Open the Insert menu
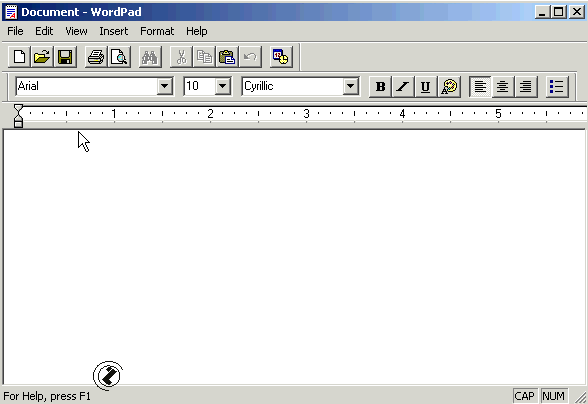This screenshot has width=588, height=404. pyautogui.click(x=114, y=31)
